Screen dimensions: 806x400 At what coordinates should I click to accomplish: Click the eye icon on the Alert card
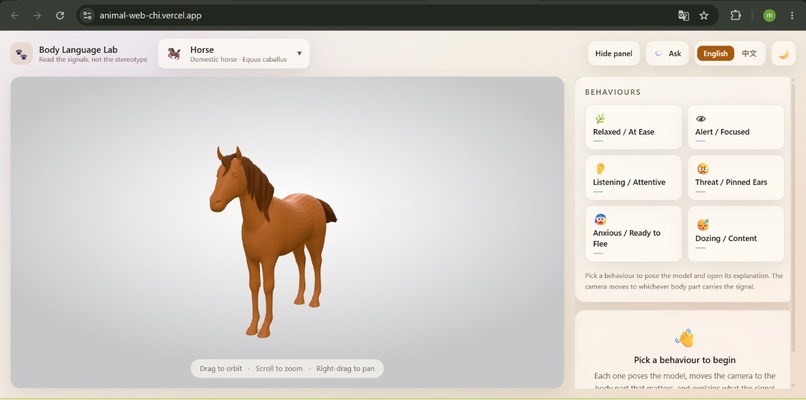click(701, 119)
